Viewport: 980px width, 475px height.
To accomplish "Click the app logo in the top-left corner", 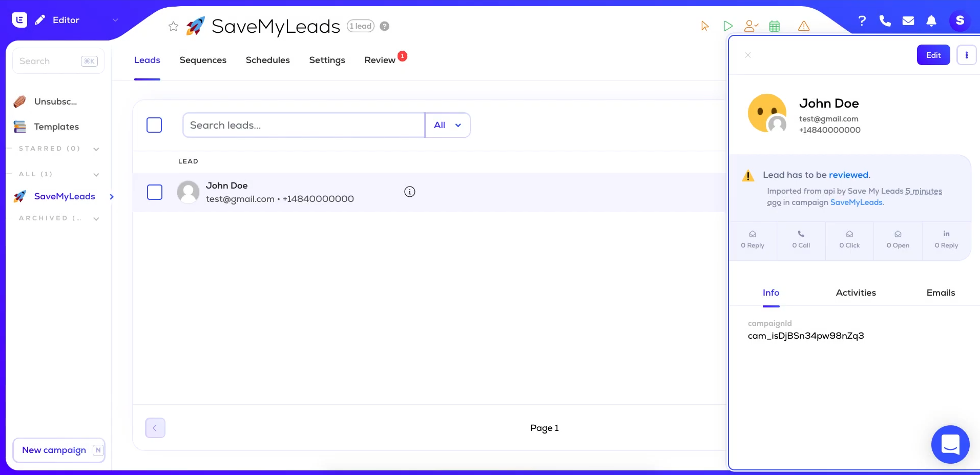I will pyautogui.click(x=19, y=20).
